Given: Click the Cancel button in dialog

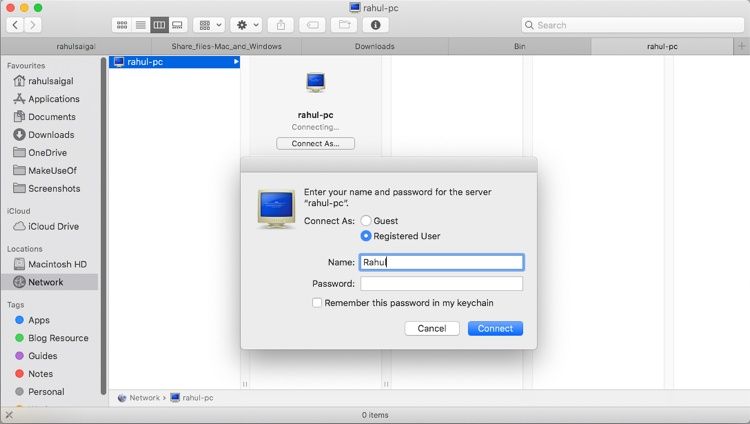Looking at the screenshot, I should [x=432, y=328].
